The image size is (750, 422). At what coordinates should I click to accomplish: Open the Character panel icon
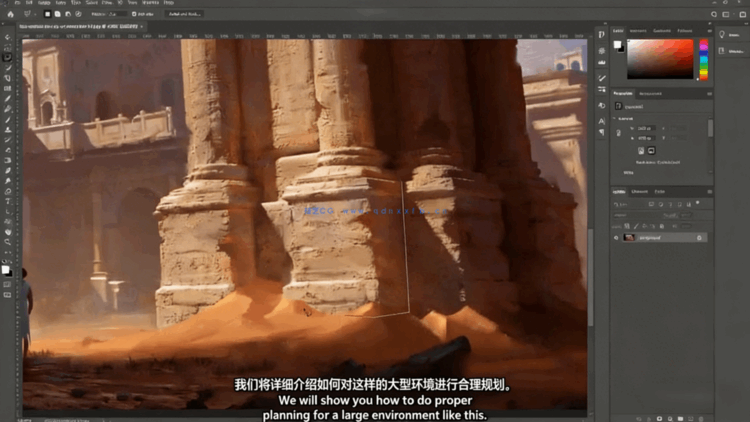coord(602,122)
